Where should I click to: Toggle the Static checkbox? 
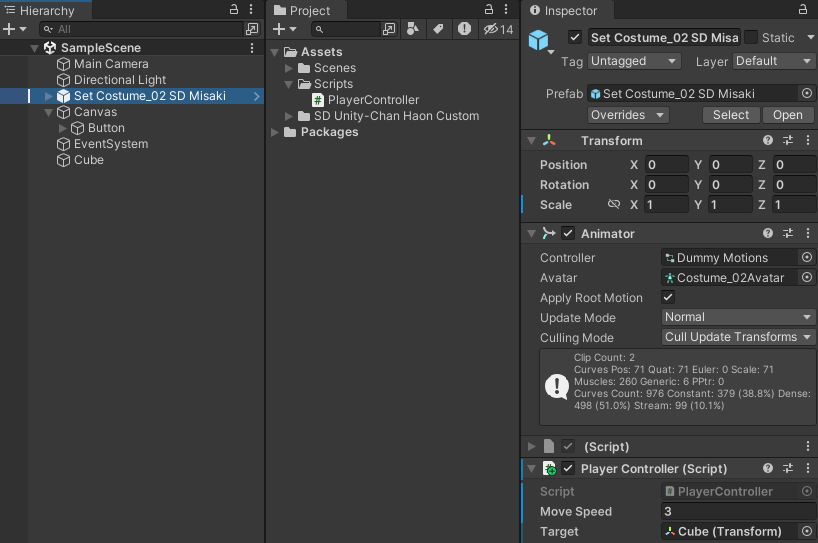pyautogui.click(x=751, y=38)
